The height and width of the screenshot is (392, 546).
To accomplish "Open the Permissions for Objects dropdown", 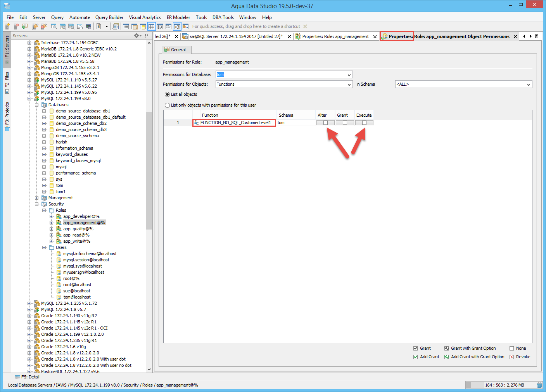I will (349, 84).
